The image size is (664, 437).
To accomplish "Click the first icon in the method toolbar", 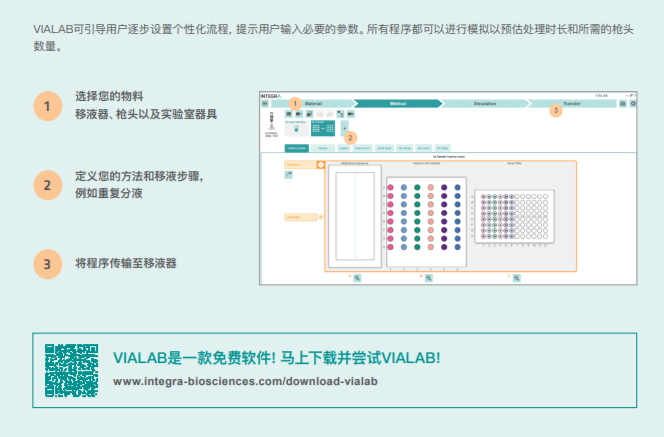I will tap(288, 114).
